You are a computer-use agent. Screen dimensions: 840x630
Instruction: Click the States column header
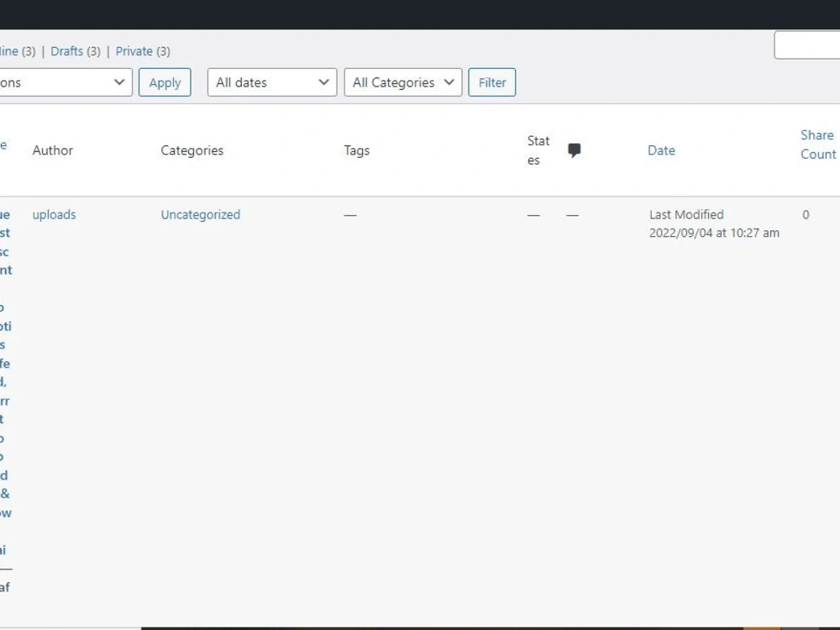tap(538, 150)
